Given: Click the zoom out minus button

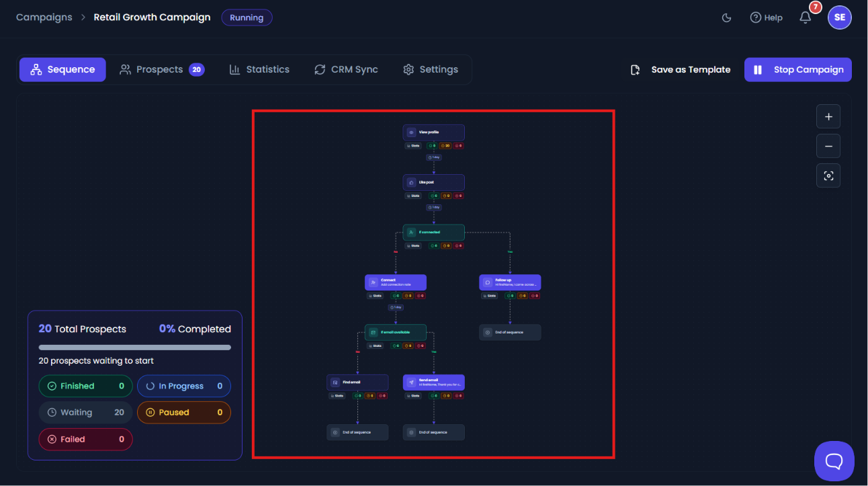Looking at the screenshot, I should point(828,146).
